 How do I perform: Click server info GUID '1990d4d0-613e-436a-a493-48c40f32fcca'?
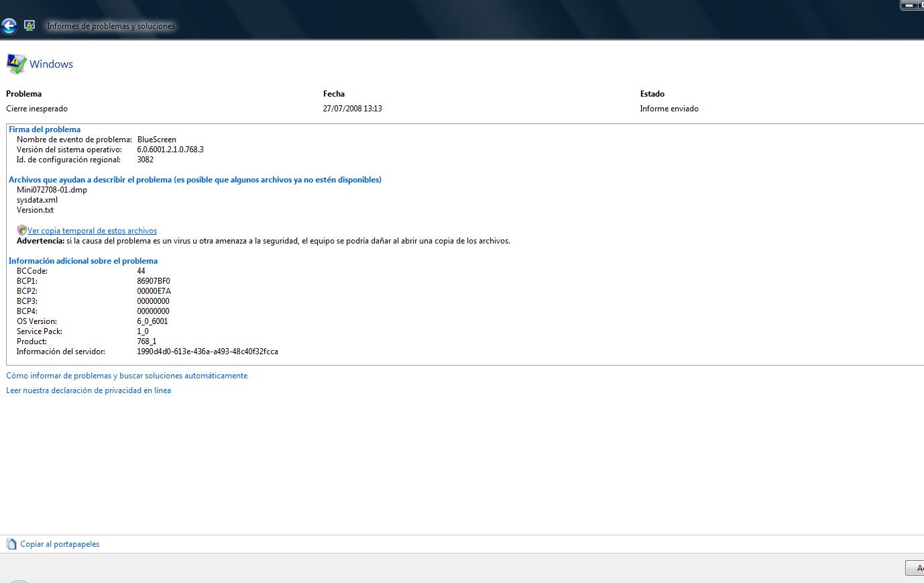coord(208,352)
